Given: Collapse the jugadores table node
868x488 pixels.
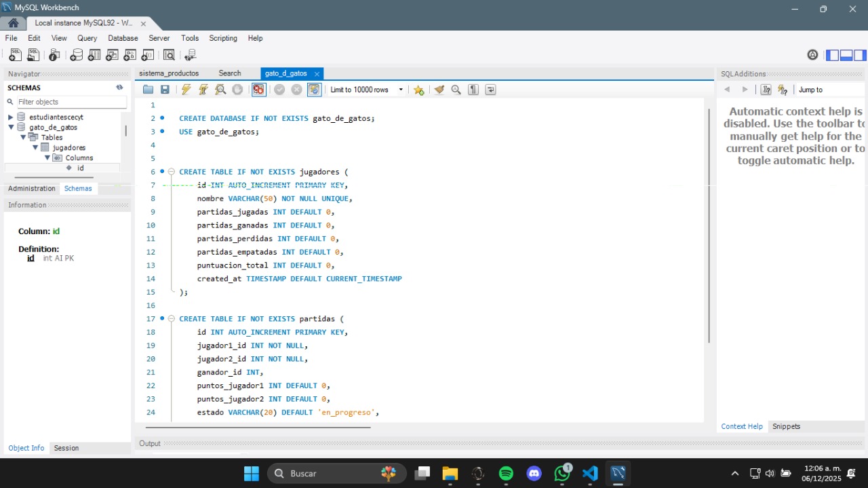Looking at the screenshot, I should coord(35,147).
